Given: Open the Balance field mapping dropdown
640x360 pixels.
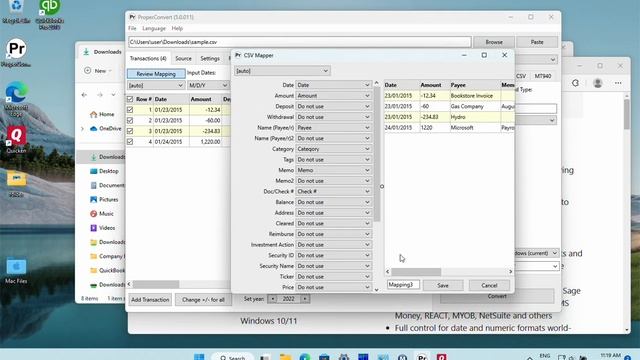Looking at the screenshot, I should click(333, 202).
